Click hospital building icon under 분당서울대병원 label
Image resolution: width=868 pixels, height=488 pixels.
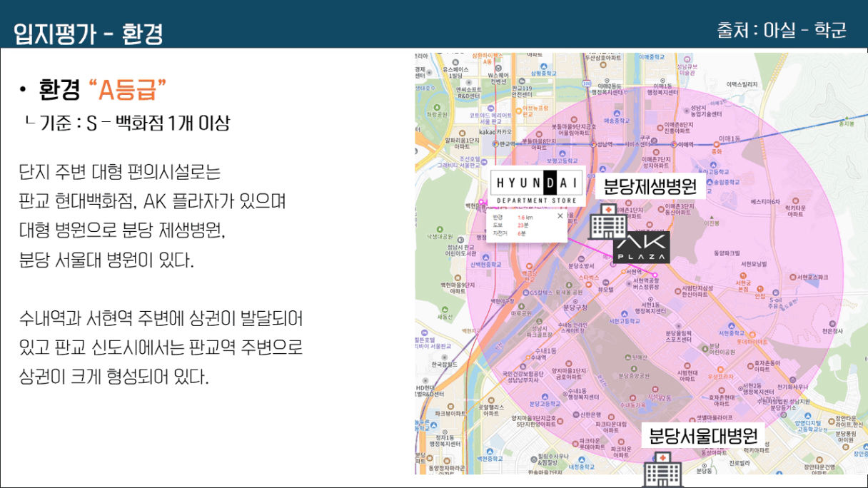[x=664, y=469]
